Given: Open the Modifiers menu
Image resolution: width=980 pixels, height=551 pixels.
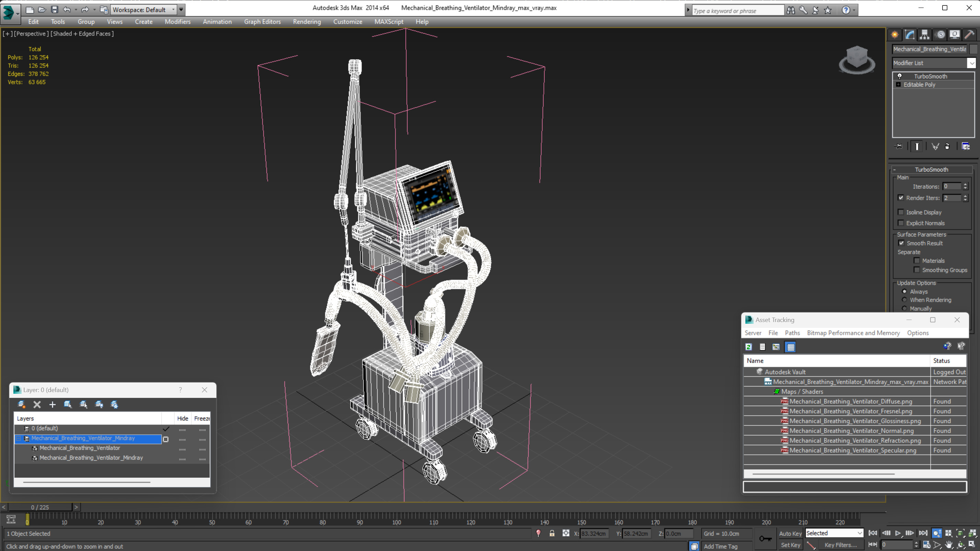Looking at the screenshot, I should click(x=178, y=22).
